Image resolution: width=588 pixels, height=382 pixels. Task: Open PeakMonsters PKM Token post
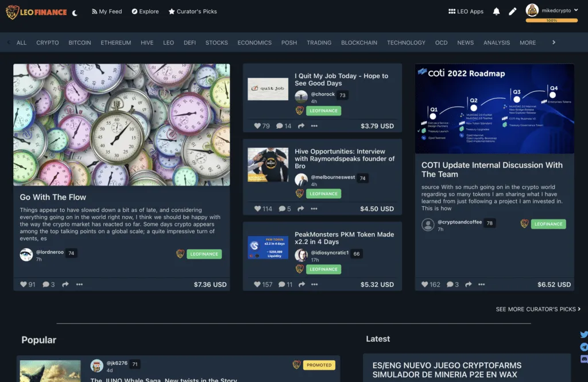[x=345, y=238]
